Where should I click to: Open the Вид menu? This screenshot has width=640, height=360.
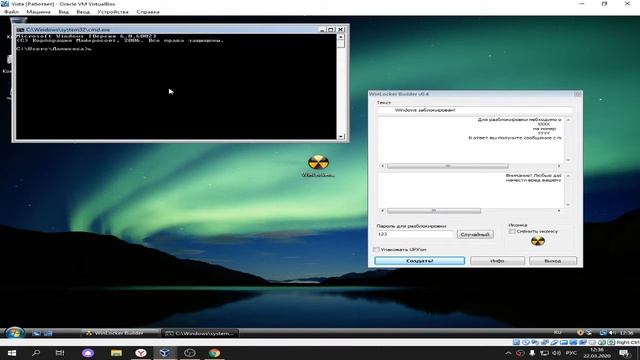coord(63,12)
